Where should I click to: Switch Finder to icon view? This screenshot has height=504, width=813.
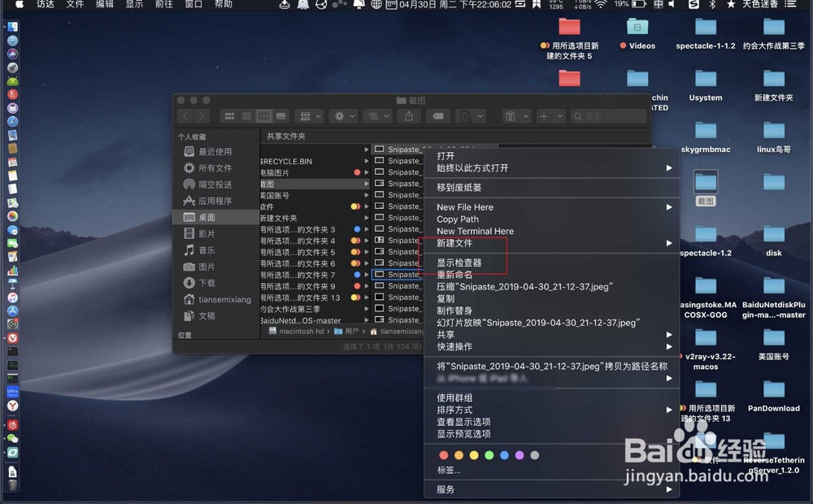click(x=229, y=116)
